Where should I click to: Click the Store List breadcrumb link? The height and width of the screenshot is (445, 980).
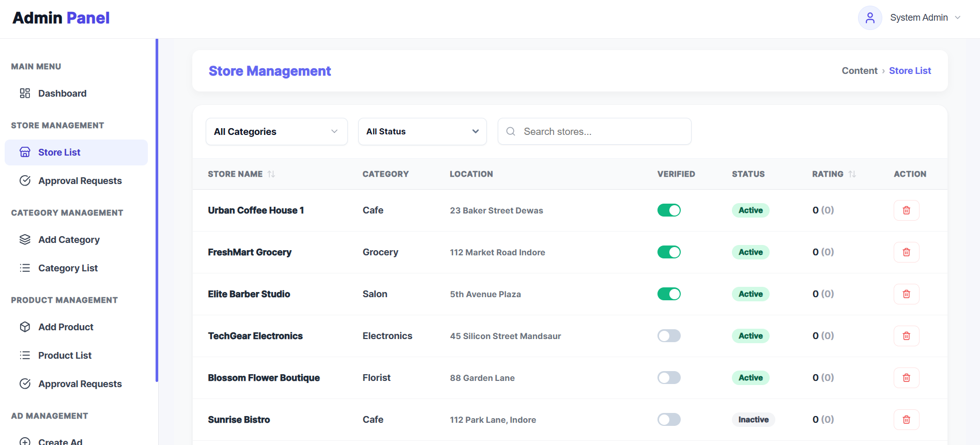coord(910,71)
